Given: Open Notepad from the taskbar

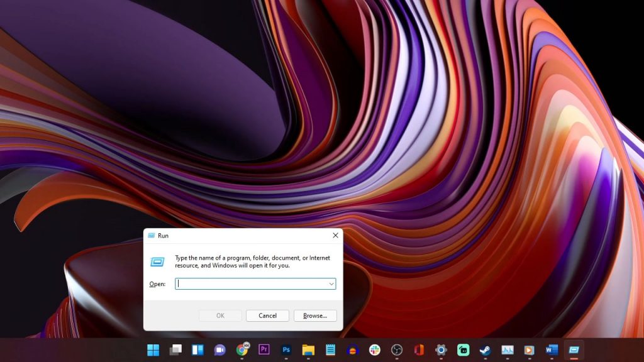Looking at the screenshot, I should click(x=330, y=349).
